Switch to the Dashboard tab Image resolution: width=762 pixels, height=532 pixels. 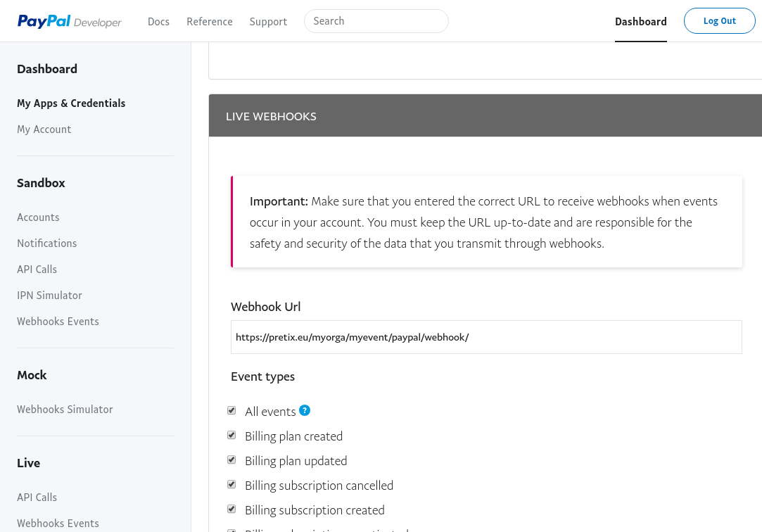pos(640,22)
